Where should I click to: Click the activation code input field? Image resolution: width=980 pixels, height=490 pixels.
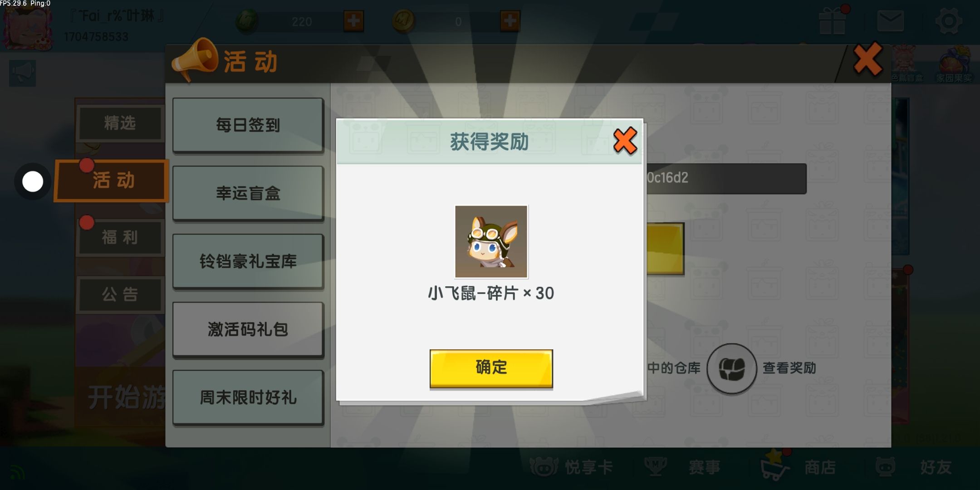725,178
